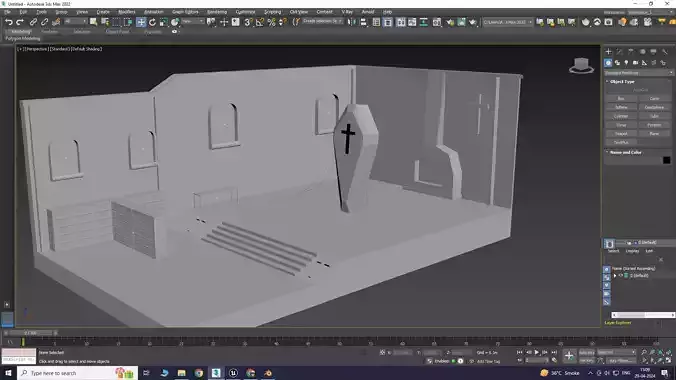
Task: Toggle the Percent Snap icon
Action: point(271,22)
